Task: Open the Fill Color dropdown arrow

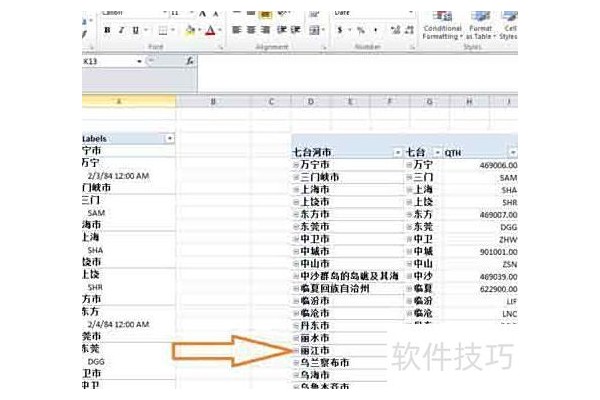Action: pos(199,30)
